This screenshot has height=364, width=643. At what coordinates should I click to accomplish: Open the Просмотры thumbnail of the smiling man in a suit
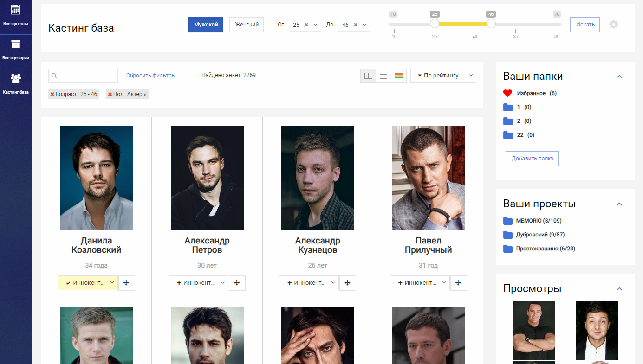coord(597,331)
